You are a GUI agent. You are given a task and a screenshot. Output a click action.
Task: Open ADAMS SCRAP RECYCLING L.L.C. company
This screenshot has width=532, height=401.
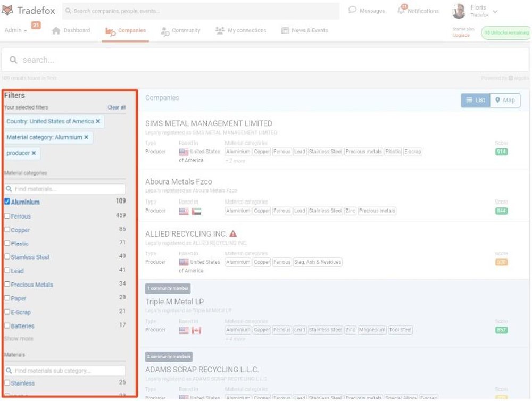[202, 370]
